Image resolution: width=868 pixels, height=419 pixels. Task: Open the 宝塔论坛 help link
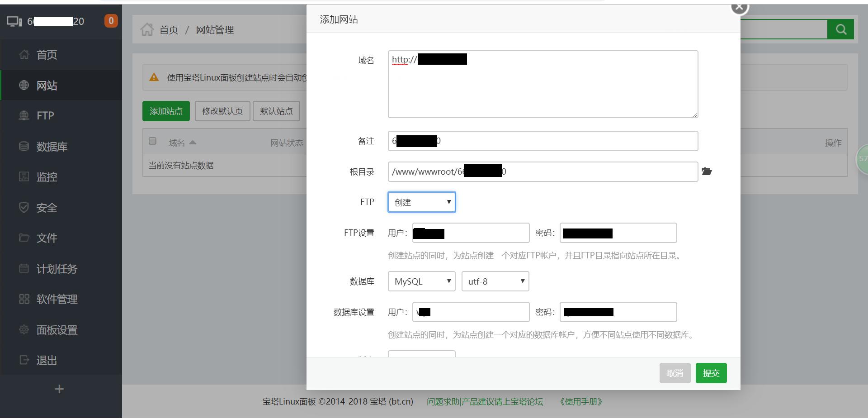[x=485, y=401]
